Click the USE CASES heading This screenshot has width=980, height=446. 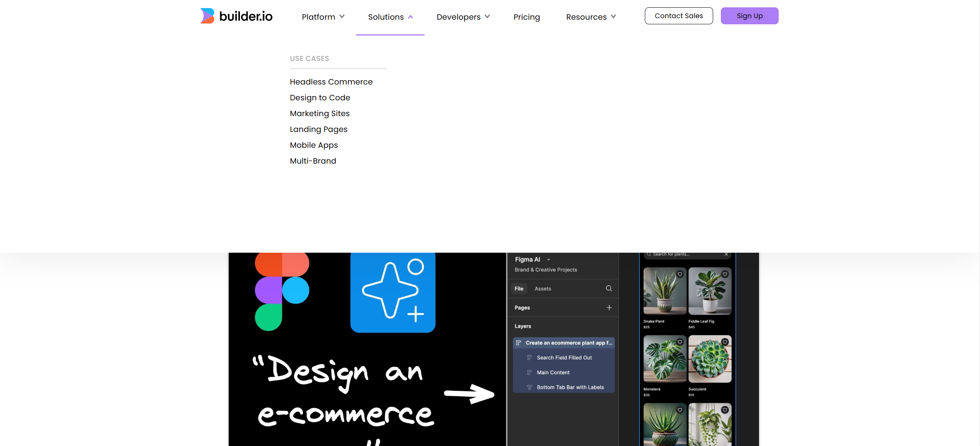309,59
